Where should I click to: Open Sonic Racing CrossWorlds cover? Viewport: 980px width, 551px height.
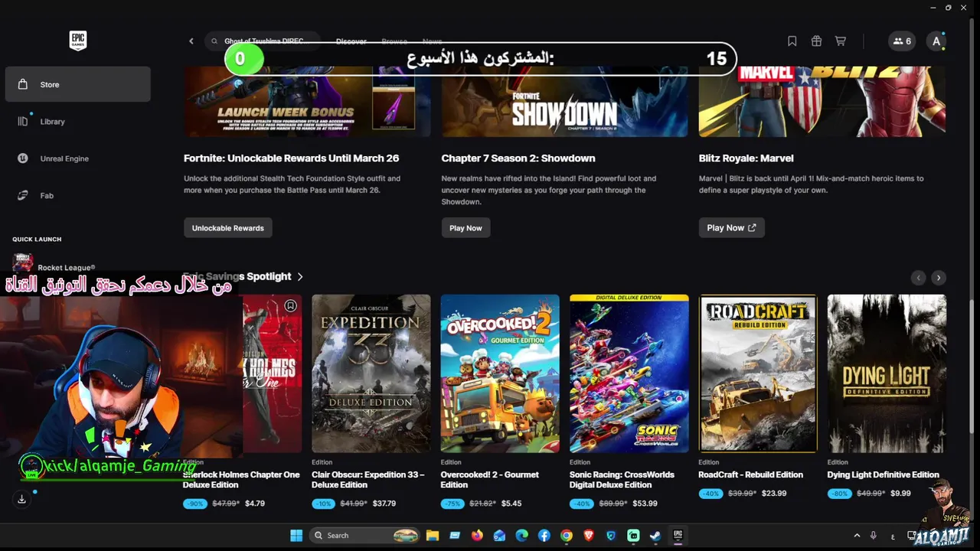click(x=629, y=373)
